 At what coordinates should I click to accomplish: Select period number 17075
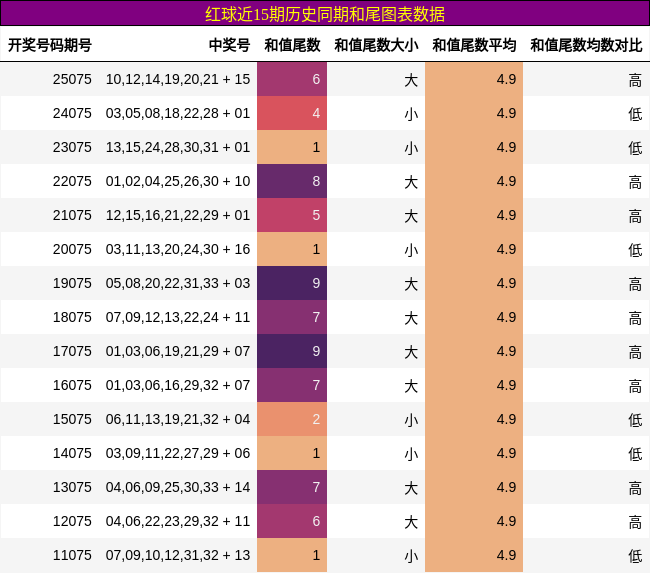72,351
